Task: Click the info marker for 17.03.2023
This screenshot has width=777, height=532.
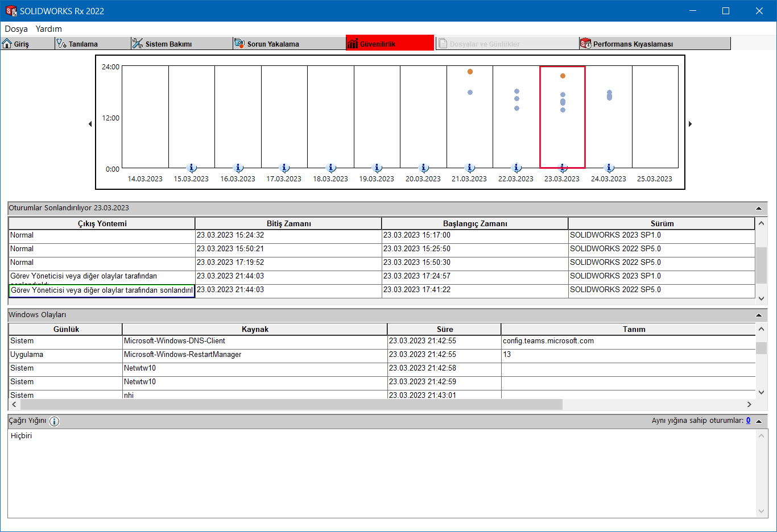Action: point(284,168)
